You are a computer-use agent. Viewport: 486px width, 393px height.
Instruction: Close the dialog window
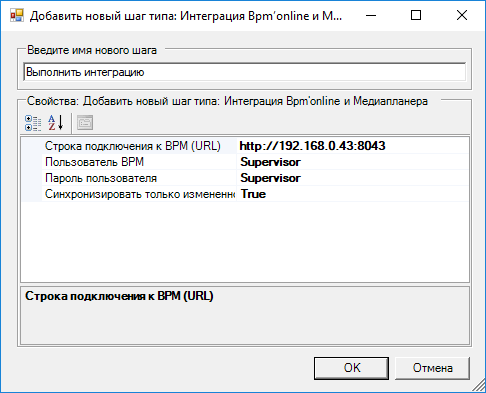point(462,15)
